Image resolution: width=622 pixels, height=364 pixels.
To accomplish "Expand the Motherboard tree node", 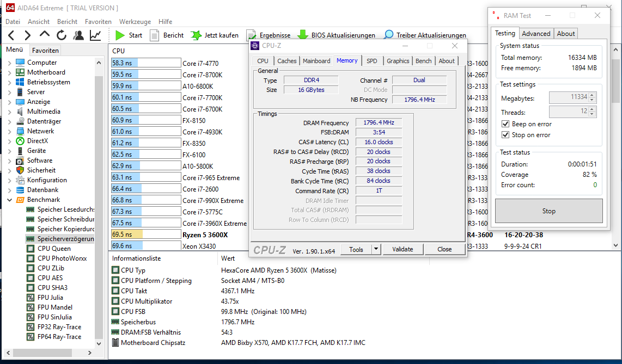I will coord(9,72).
